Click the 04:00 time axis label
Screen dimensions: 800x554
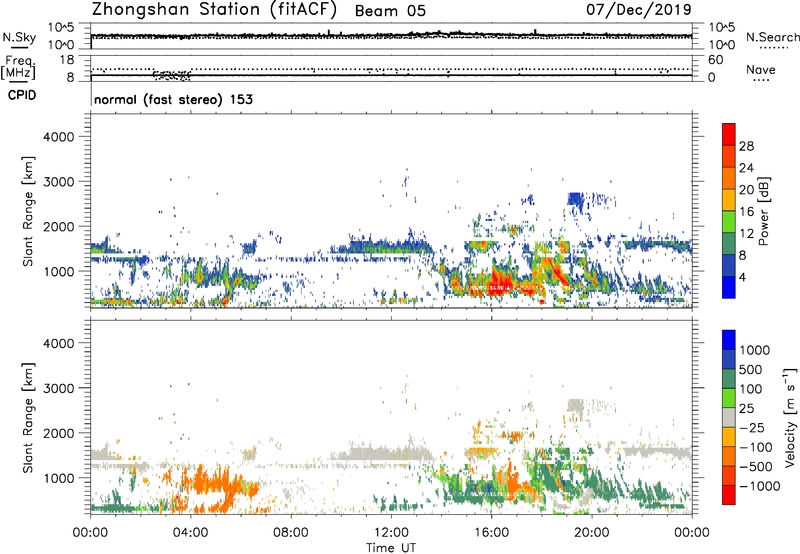[190, 533]
